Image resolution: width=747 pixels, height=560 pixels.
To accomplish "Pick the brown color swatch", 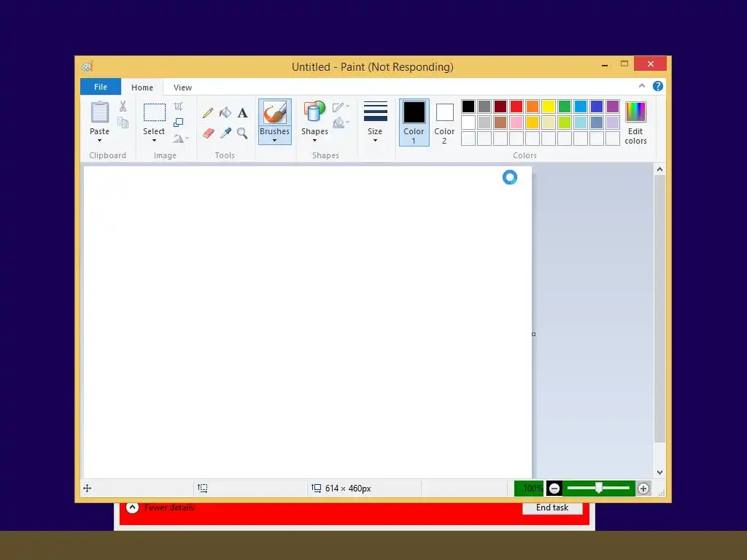I will click(x=500, y=122).
